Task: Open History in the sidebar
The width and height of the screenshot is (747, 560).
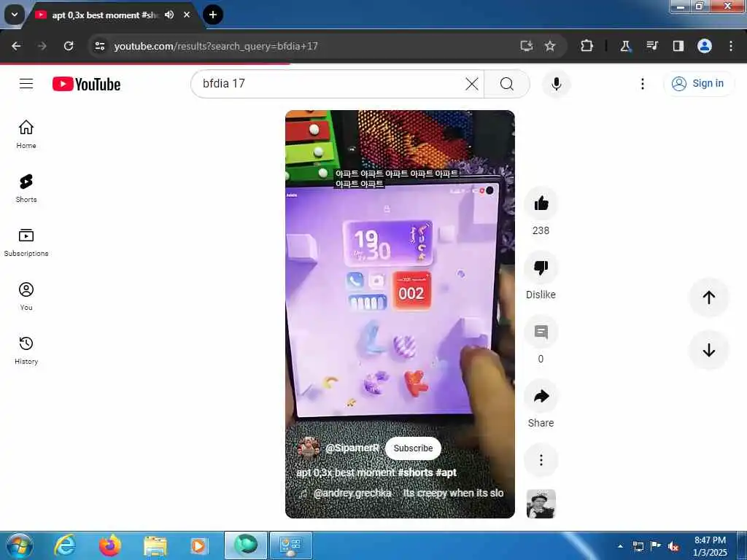Action: 26,350
